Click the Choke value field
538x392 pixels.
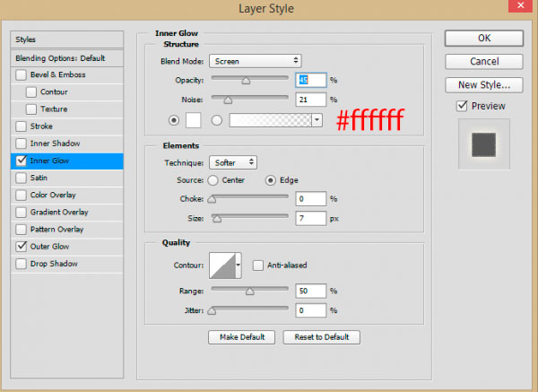tap(311, 199)
